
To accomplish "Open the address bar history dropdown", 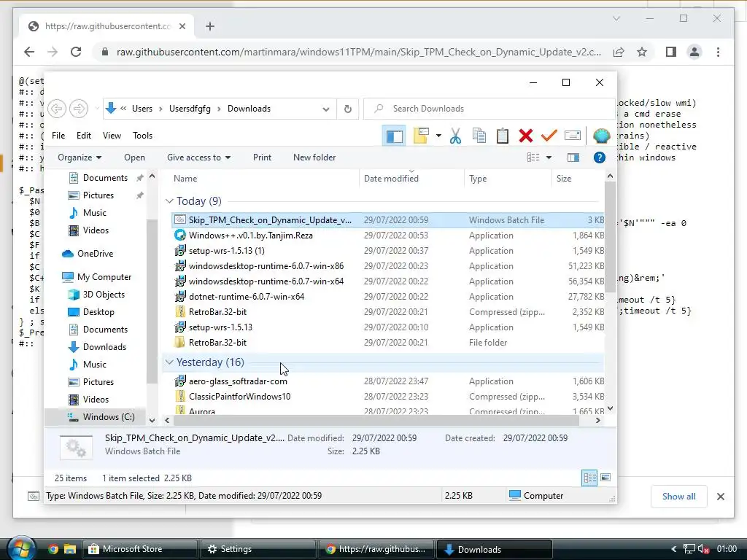I will click(326, 109).
